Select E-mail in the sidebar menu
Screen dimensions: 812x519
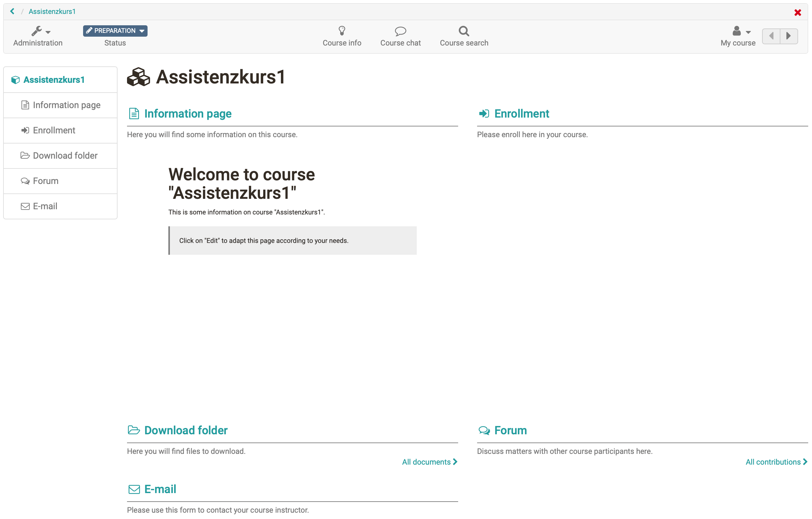(x=45, y=206)
